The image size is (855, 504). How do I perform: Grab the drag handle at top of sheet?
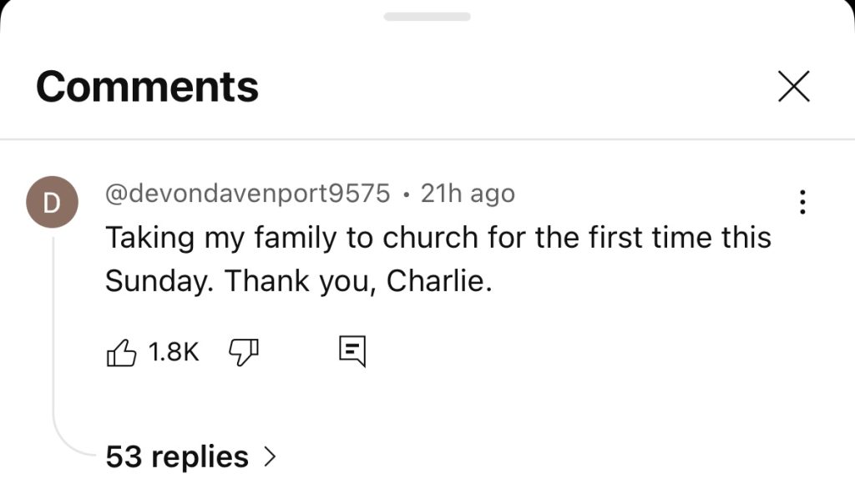tap(427, 17)
